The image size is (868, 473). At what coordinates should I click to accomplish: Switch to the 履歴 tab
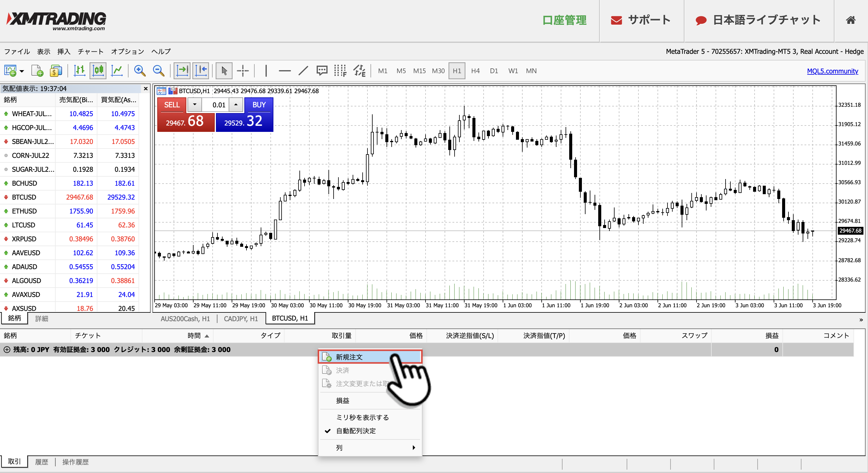(x=42, y=462)
